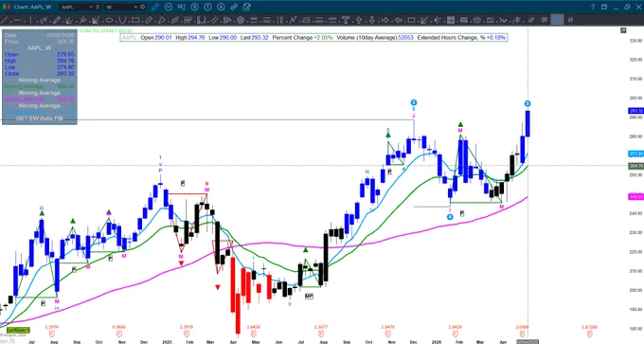Click the blue wave 4 marker label
644x344 pixels.
click(450, 217)
